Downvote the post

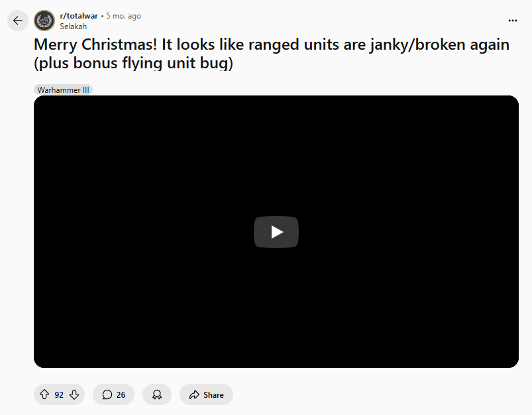click(74, 394)
